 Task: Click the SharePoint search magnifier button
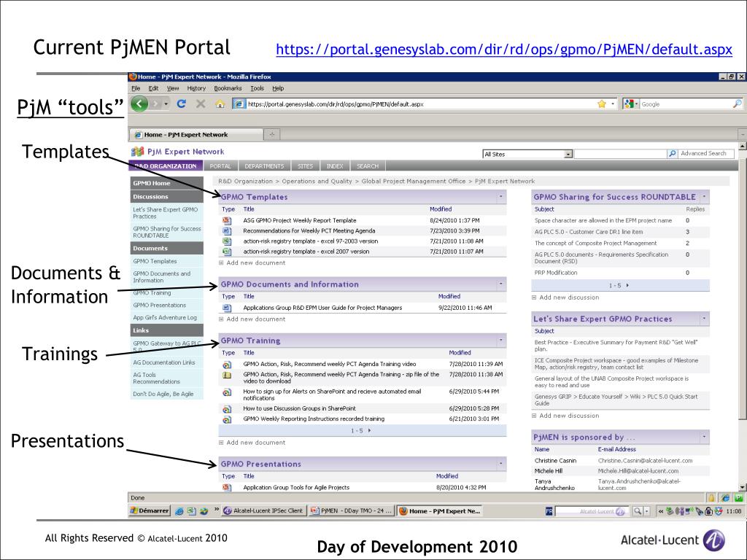coord(672,153)
